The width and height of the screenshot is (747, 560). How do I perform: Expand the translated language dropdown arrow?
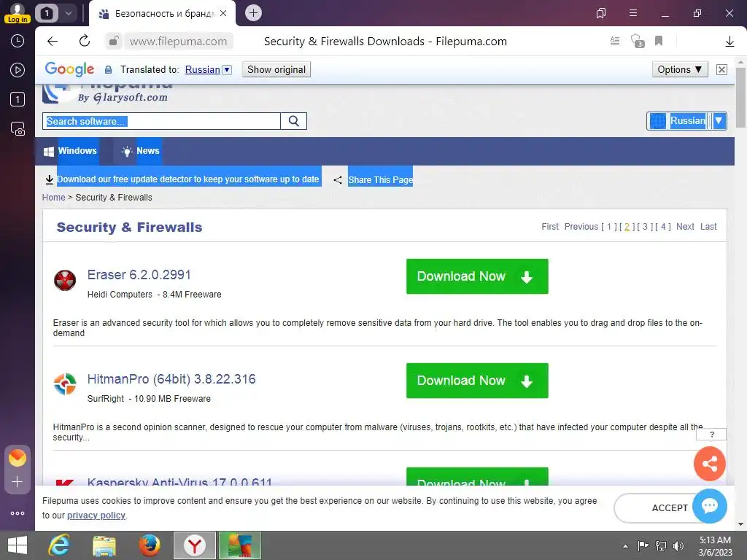(228, 69)
